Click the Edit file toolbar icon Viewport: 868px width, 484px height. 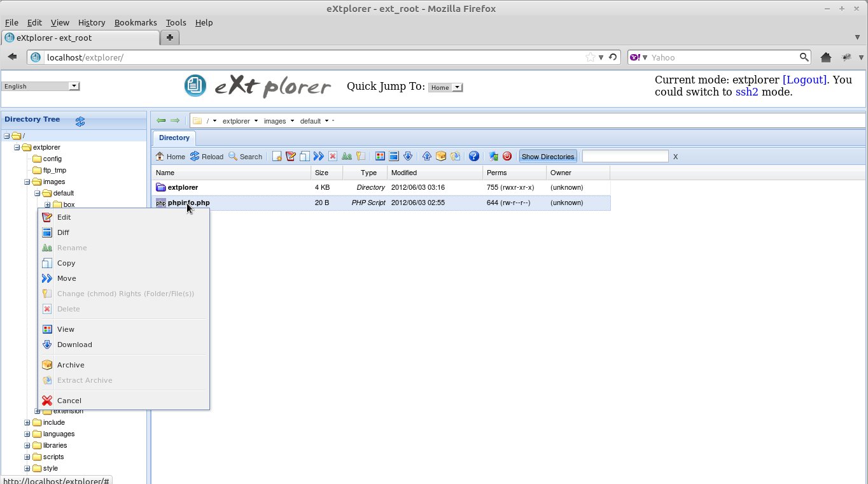point(291,156)
